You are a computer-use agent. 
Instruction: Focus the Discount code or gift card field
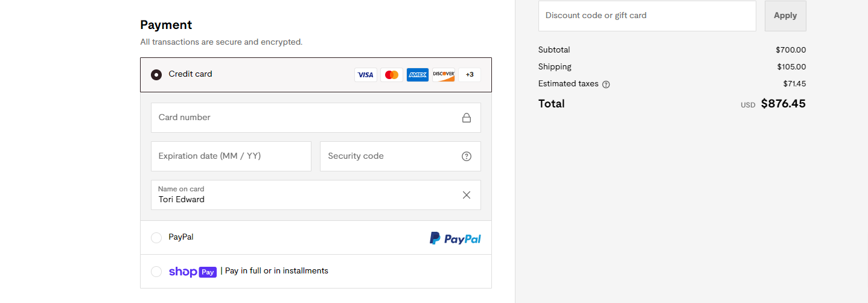(x=647, y=16)
